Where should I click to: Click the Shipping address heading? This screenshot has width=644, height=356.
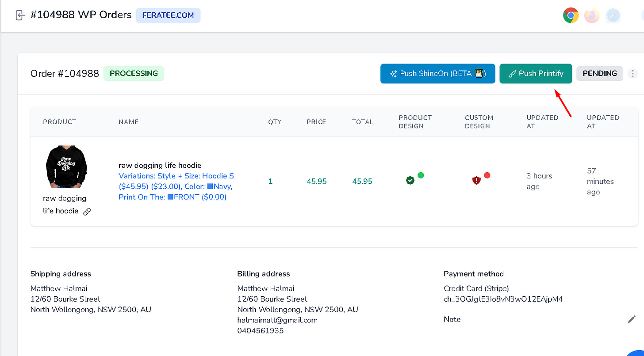[61, 274]
